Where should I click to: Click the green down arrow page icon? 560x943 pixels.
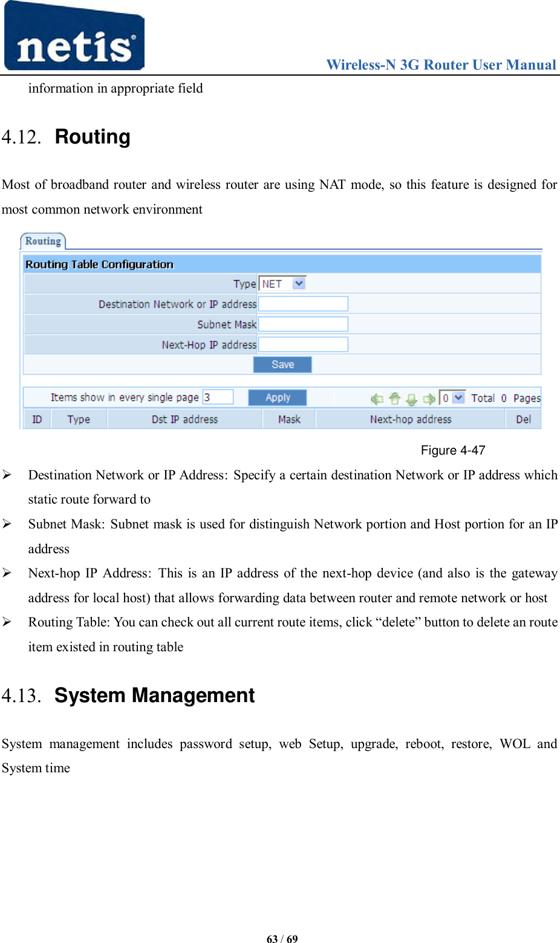pyautogui.click(x=411, y=398)
